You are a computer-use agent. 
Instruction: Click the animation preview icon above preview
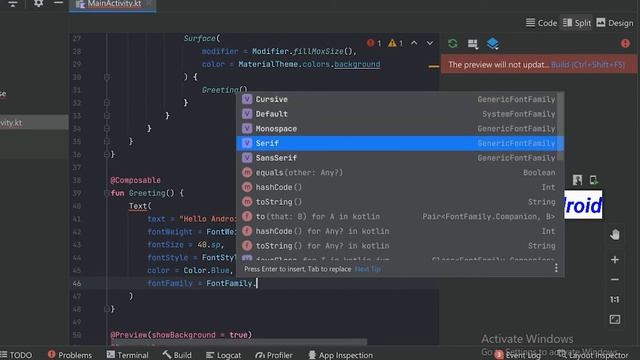point(577,180)
